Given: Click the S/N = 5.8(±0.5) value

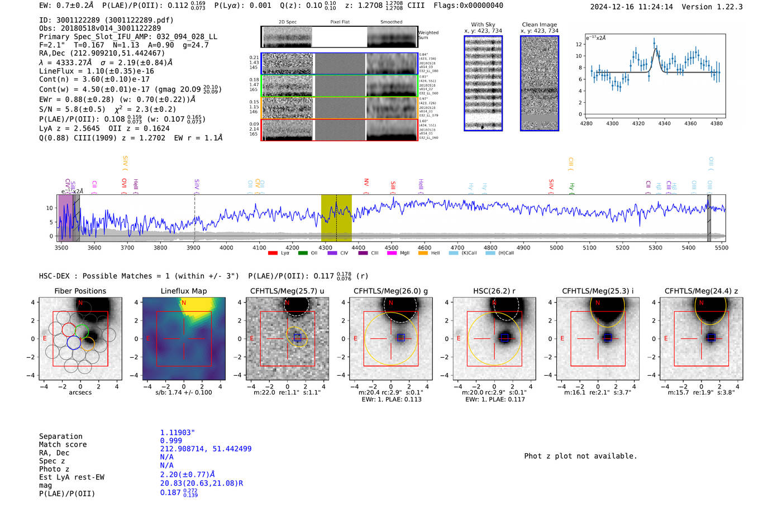Looking at the screenshot, I should click(72, 109).
